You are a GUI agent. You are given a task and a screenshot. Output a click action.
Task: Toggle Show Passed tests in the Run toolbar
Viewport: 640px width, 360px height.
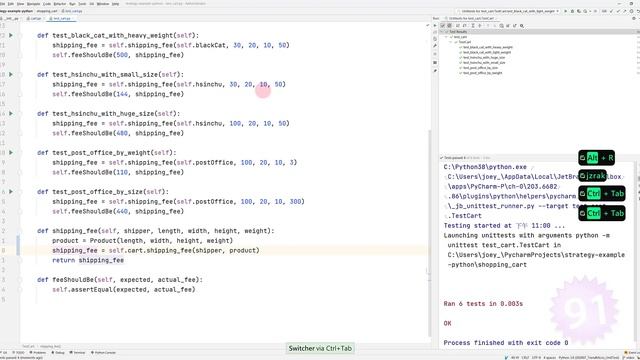point(443,26)
